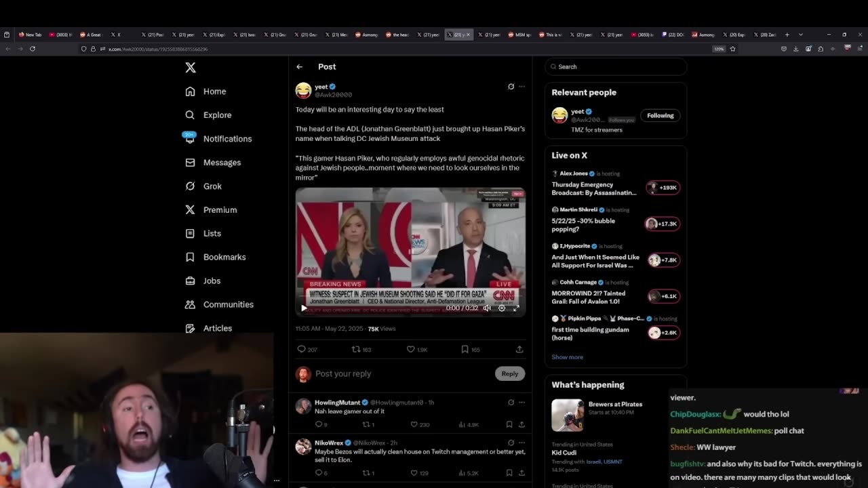Viewport: 868px width, 488px height.
Task: Open the more options menu on yeet's post
Action: [521, 87]
